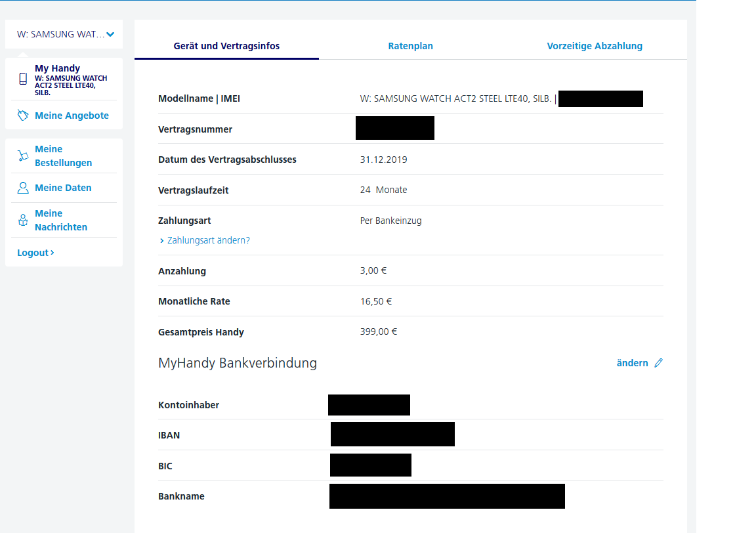The width and height of the screenshot is (756, 533).
Task: Click the Vertragslaufzeit label
Action: (x=194, y=190)
